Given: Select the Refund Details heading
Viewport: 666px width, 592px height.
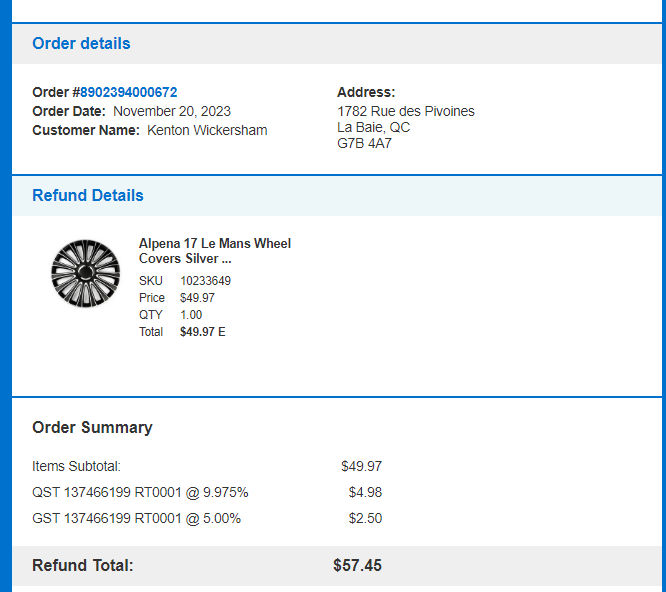Looking at the screenshot, I should pos(88,195).
